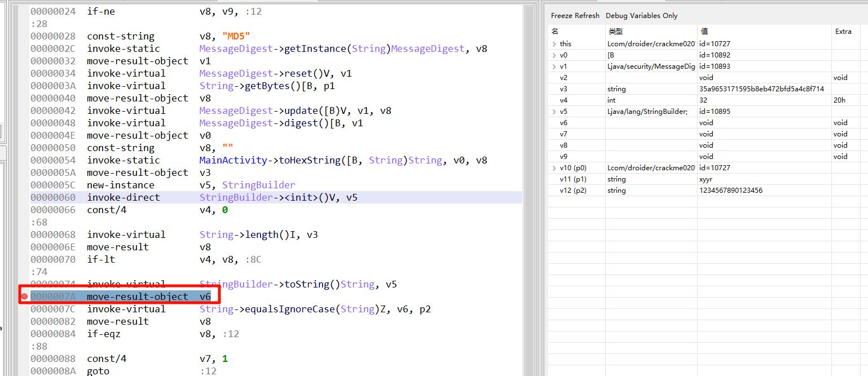868x376 pixels.
Task: Select MessageDigest->reset() line at 00000034
Action: coord(276,73)
